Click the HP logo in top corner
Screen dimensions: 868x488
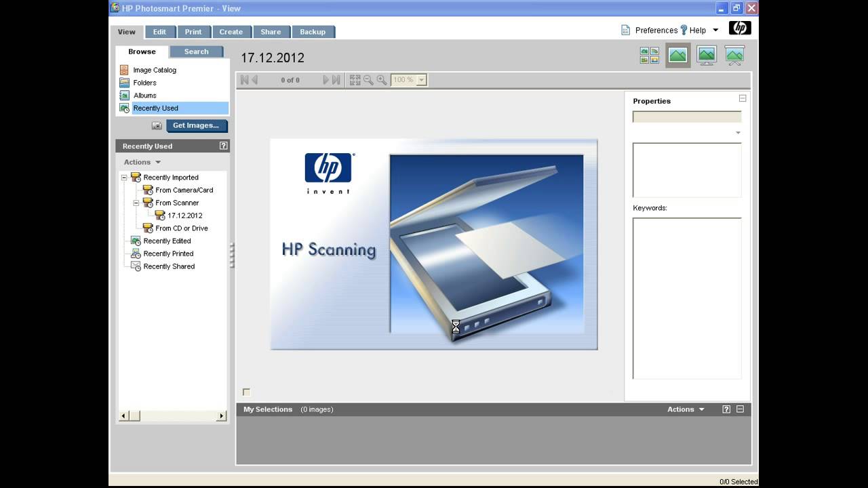coord(740,28)
